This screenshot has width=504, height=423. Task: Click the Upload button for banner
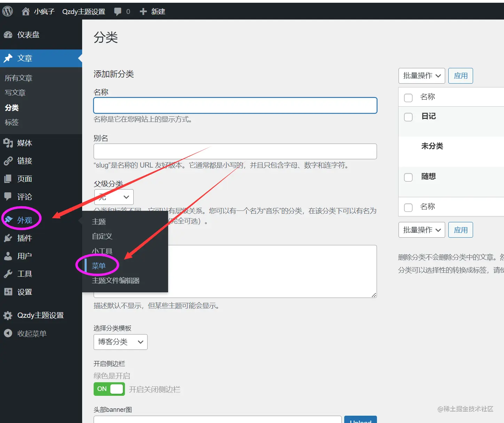pos(361,420)
